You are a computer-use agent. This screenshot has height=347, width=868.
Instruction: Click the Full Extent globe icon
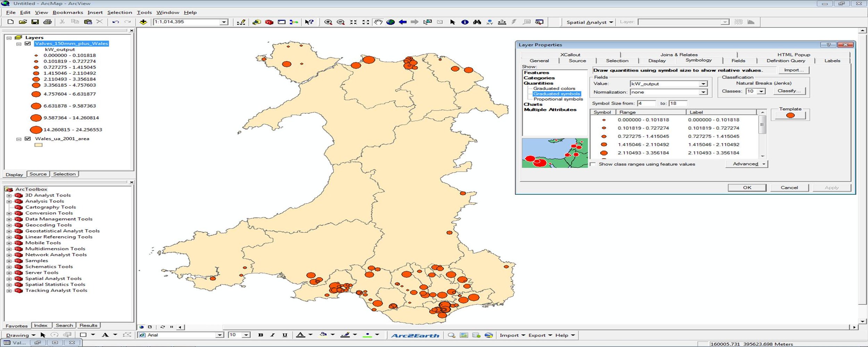[x=391, y=22]
